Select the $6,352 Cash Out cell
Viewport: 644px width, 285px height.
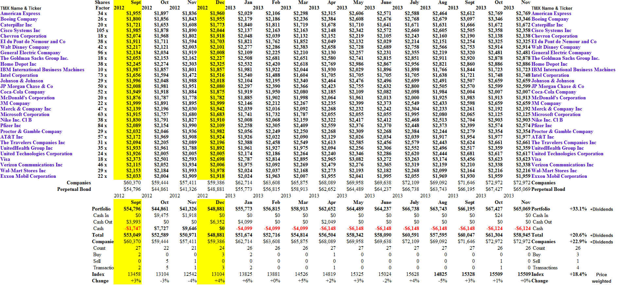[x=217, y=222]
